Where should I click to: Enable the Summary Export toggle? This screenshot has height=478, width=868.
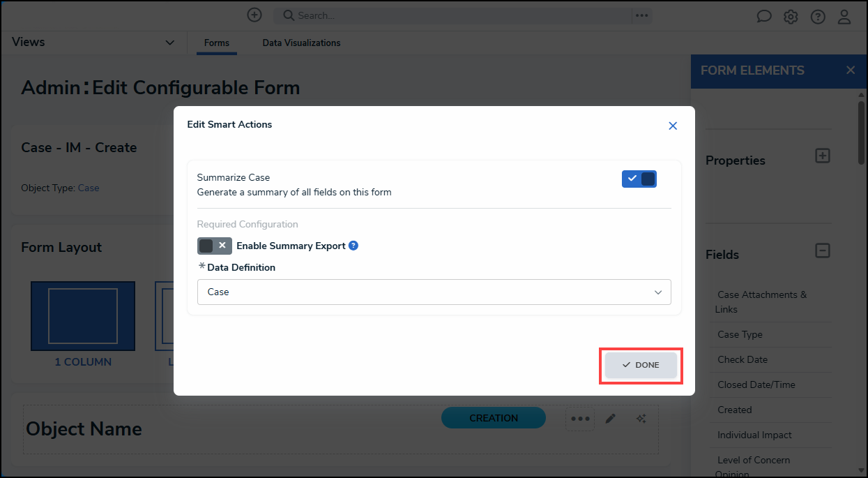pyautogui.click(x=215, y=246)
